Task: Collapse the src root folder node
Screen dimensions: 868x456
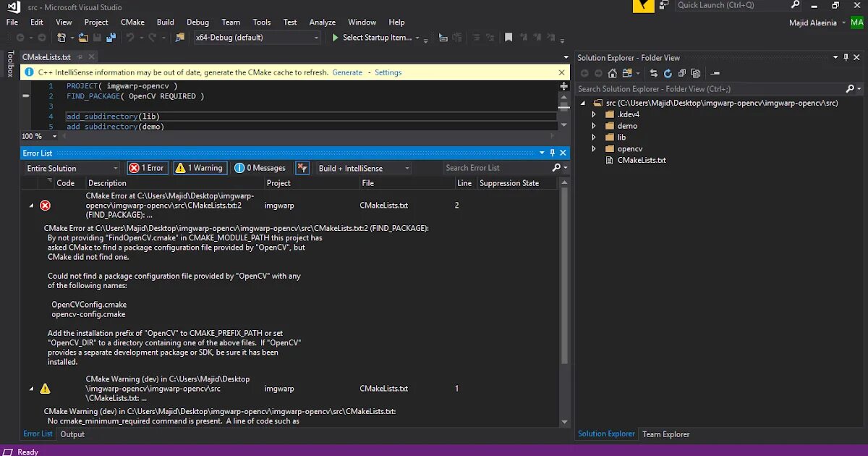Action: pos(583,103)
